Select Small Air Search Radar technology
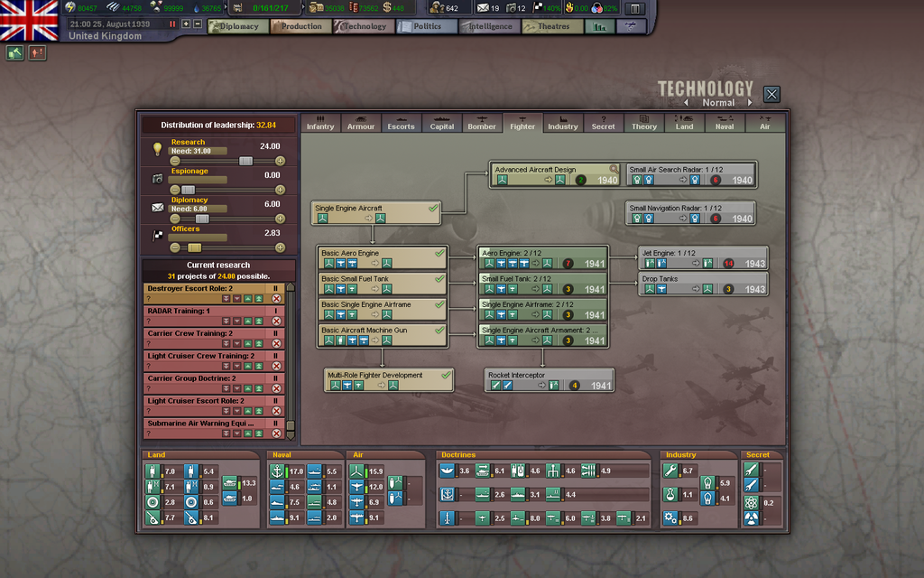The image size is (924, 578). coord(690,174)
